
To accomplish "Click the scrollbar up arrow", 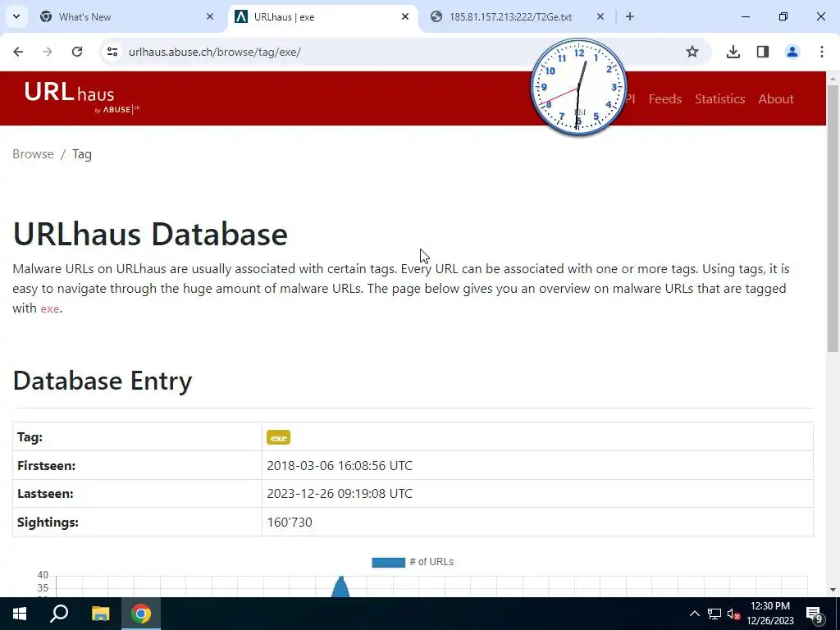I will click(833, 78).
